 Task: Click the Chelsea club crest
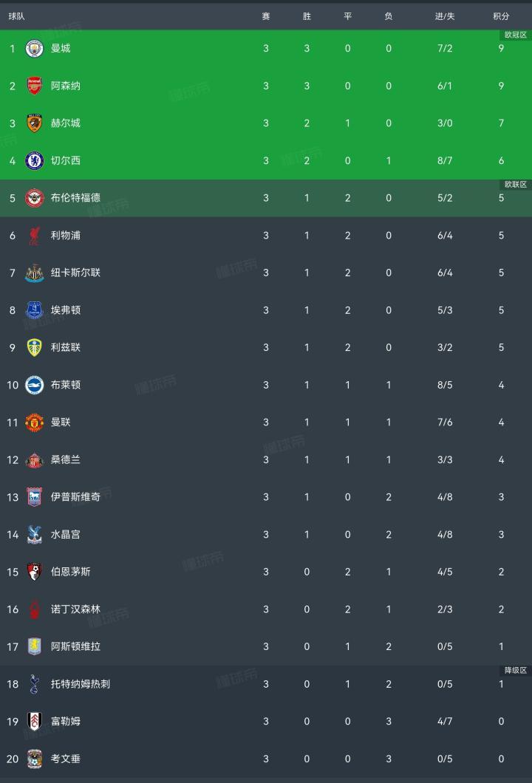click(34, 160)
